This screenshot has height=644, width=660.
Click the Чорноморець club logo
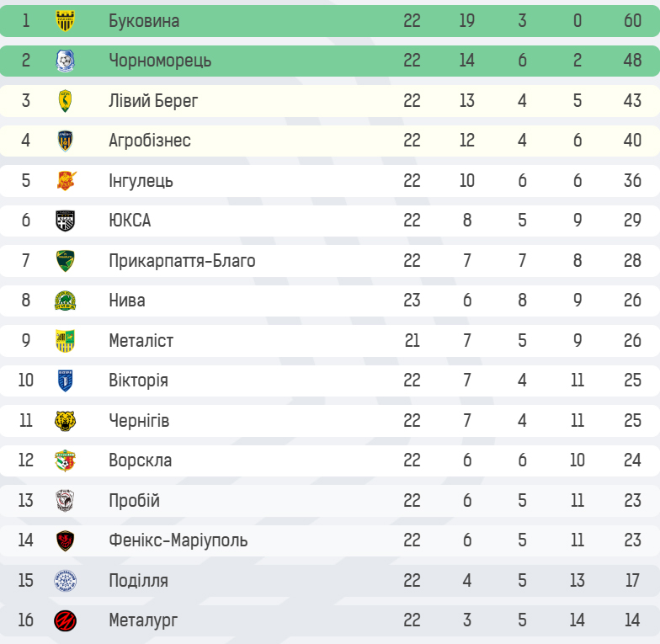click(66, 61)
